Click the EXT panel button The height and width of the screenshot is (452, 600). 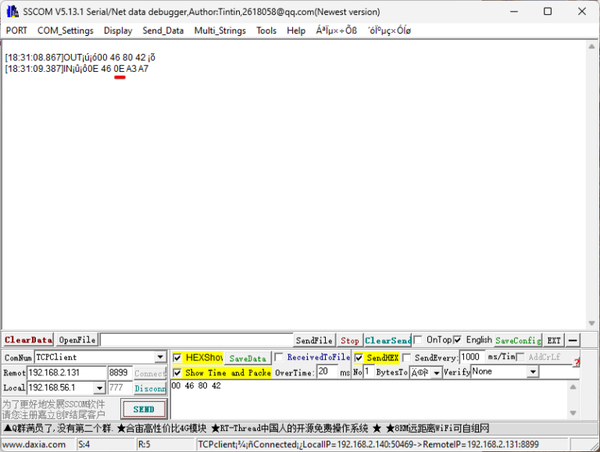coord(554,340)
